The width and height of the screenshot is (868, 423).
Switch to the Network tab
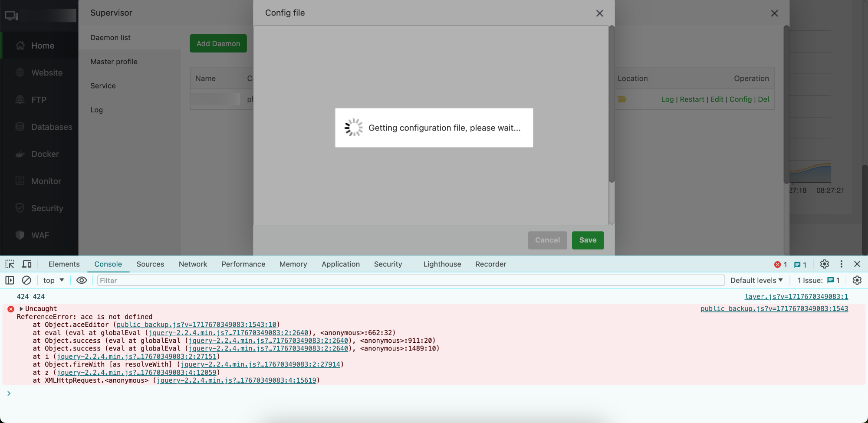(193, 264)
